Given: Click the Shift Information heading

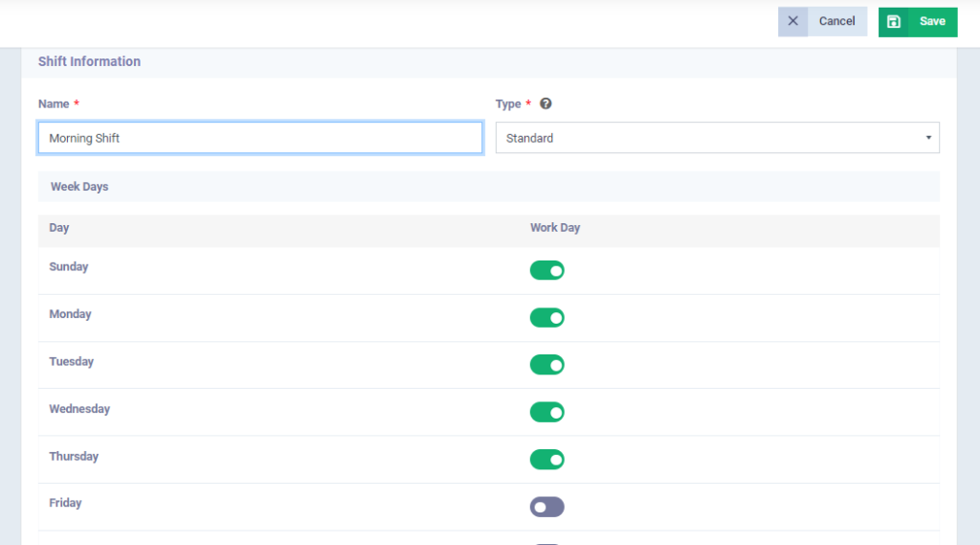Looking at the screenshot, I should 89,61.
